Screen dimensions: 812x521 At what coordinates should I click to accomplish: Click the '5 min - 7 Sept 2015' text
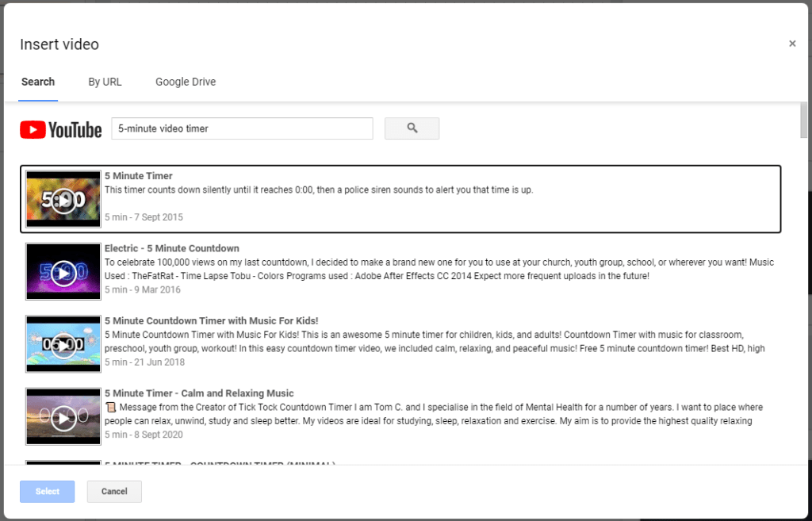pos(144,217)
